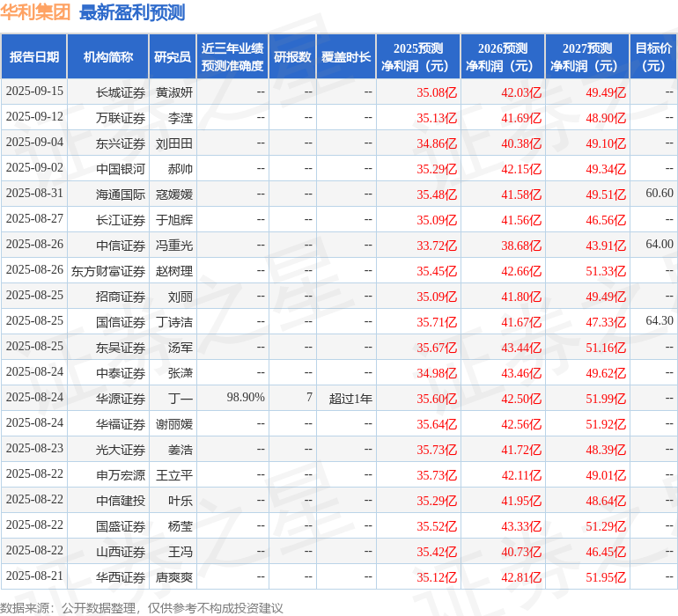Screen dimensions: 678x616
Task: Open the 东方财富证券 institution entry
Action: (x=108, y=270)
